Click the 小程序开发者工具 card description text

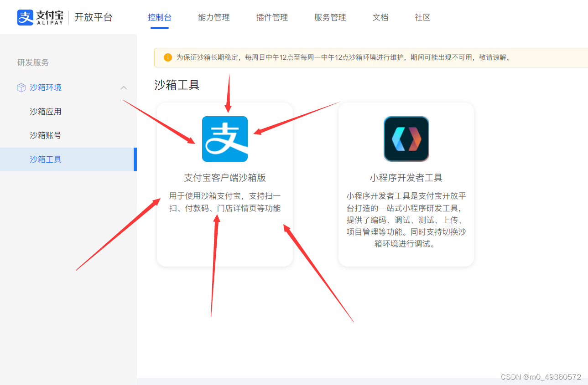coord(406,220)
